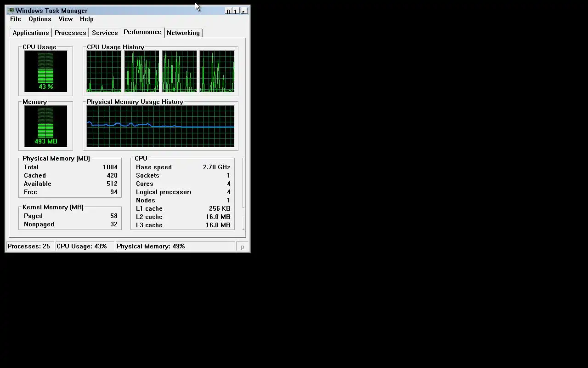Image resolution: width=588 pixels, height=368 pixels.
Task: Click the resize grip in status bar
Action: coord(243,247)
